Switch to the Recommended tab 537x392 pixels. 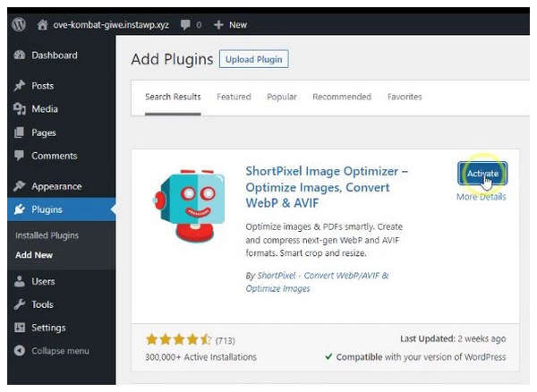(341, 97)
